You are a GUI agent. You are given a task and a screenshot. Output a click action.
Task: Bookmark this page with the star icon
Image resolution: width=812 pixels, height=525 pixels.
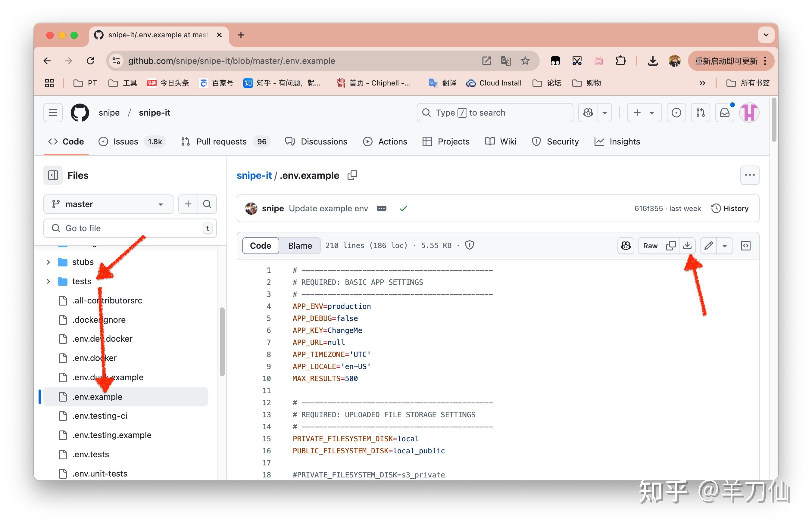(525, 61)
